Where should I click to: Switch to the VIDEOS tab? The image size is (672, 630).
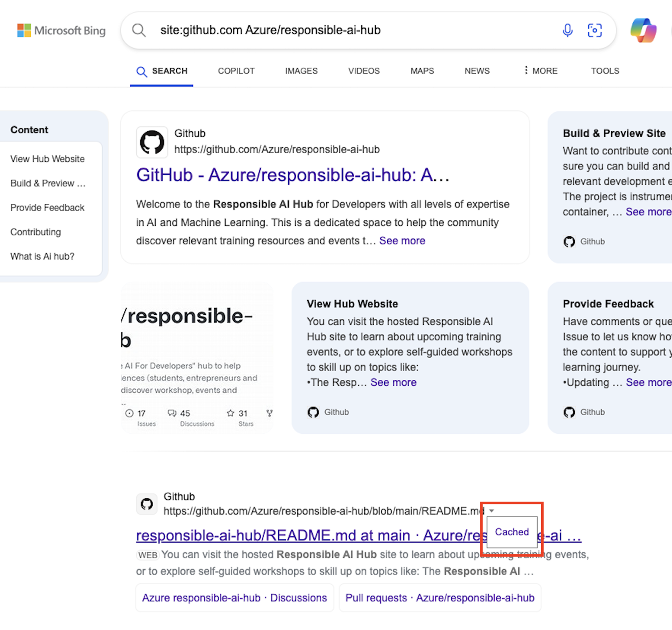(x=364, y=71)
